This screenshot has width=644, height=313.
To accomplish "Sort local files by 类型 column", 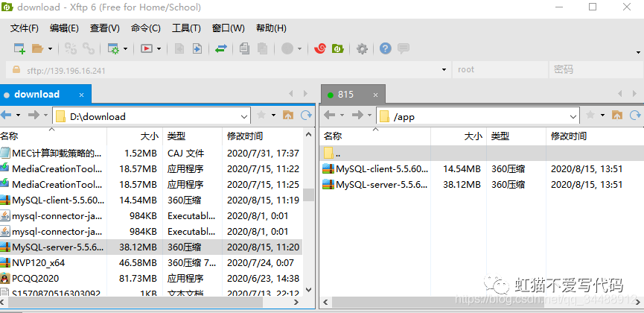I will pos(192,136).
